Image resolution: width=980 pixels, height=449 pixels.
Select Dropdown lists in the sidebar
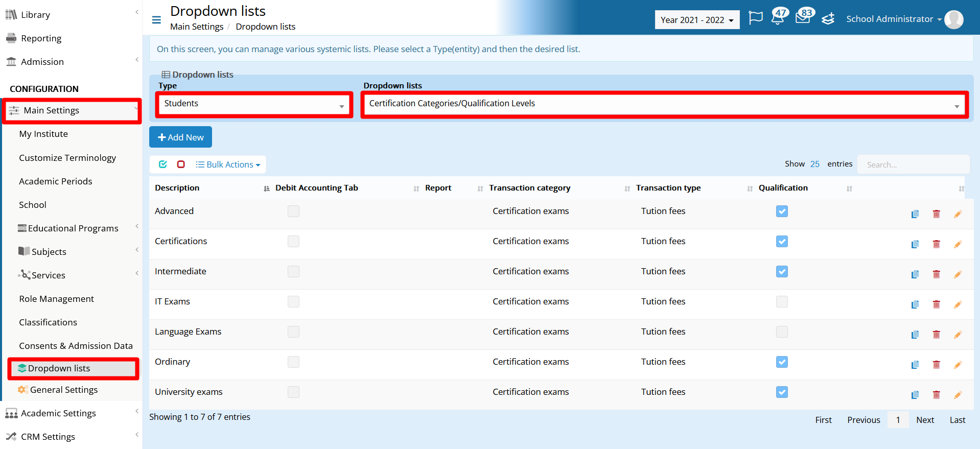[73, 368]
